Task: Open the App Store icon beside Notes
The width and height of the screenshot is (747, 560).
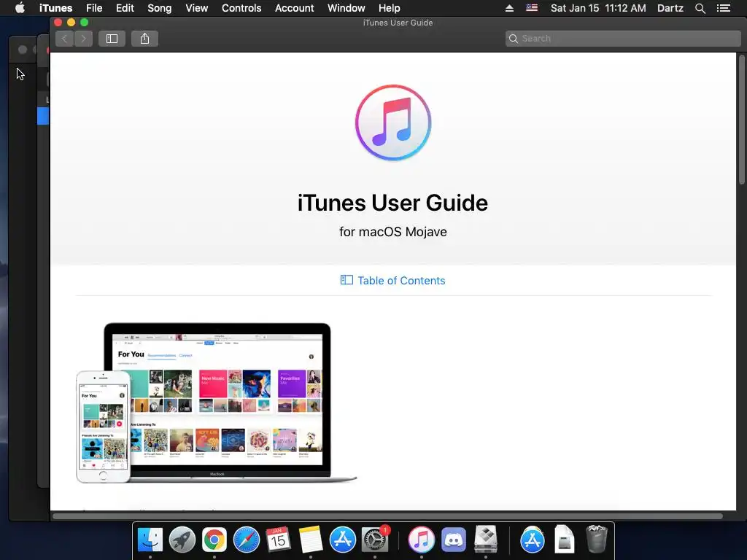Action: pos(343,540)
